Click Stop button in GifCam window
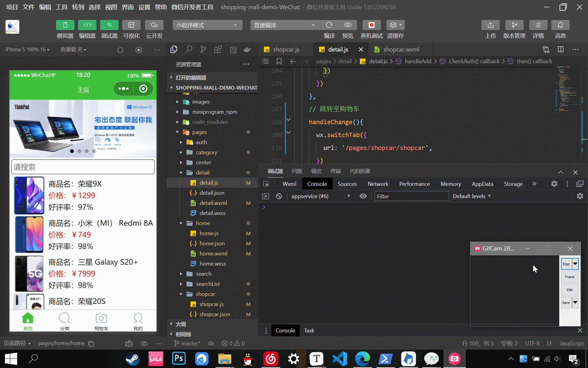Image resolution: width=588 pixels, height=368 pixels. click(566, 264)
